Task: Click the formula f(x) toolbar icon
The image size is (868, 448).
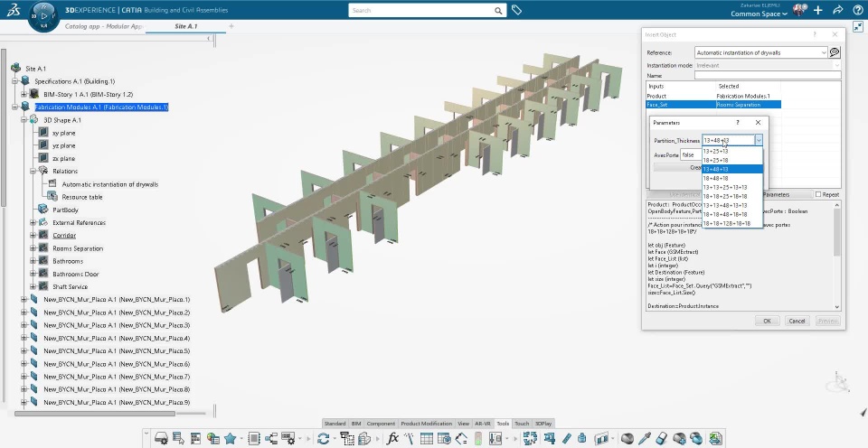Action: (x=392, y=438)
